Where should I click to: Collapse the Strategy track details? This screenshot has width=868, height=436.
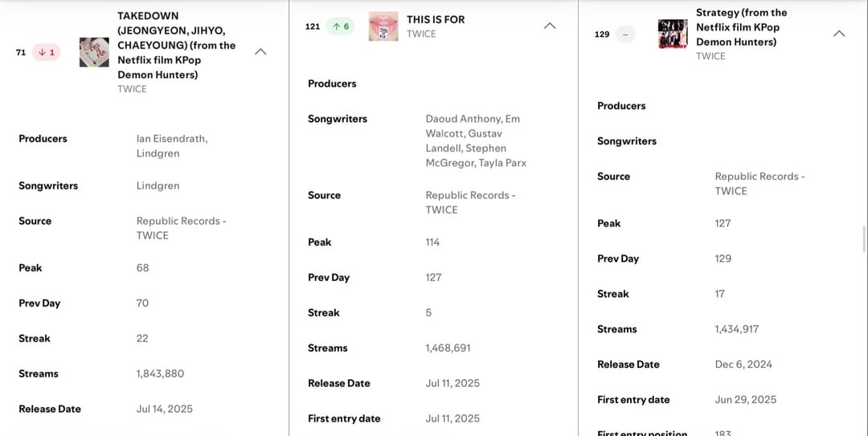pyautogui.click(x=839, y=35)
